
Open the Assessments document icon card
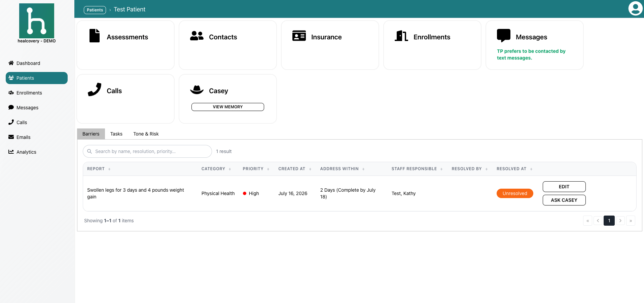click(95, 36)
